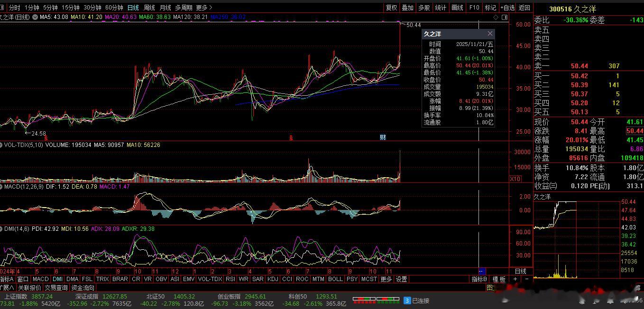Click the plus zoom icon at bottom right
This screenshot has height=309, width=644.
515,279
